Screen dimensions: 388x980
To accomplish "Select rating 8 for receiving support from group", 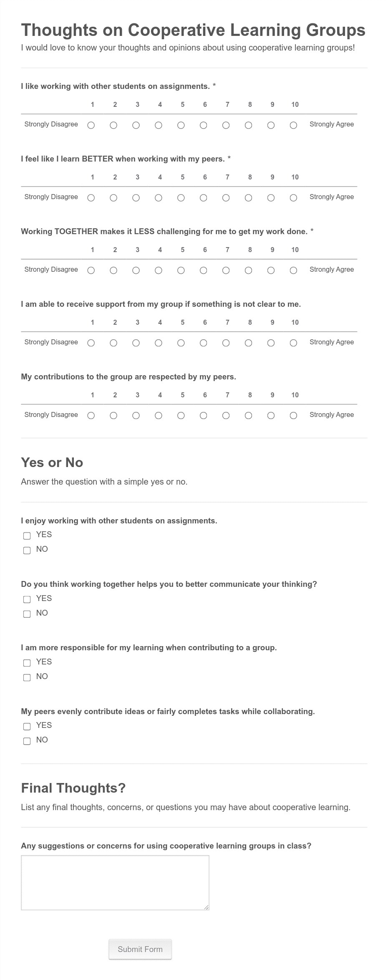I will coord(248,342).
